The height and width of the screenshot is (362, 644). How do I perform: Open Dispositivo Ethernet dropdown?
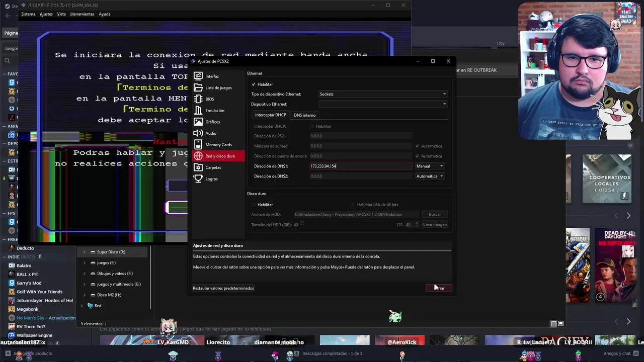tap(383, 104)
